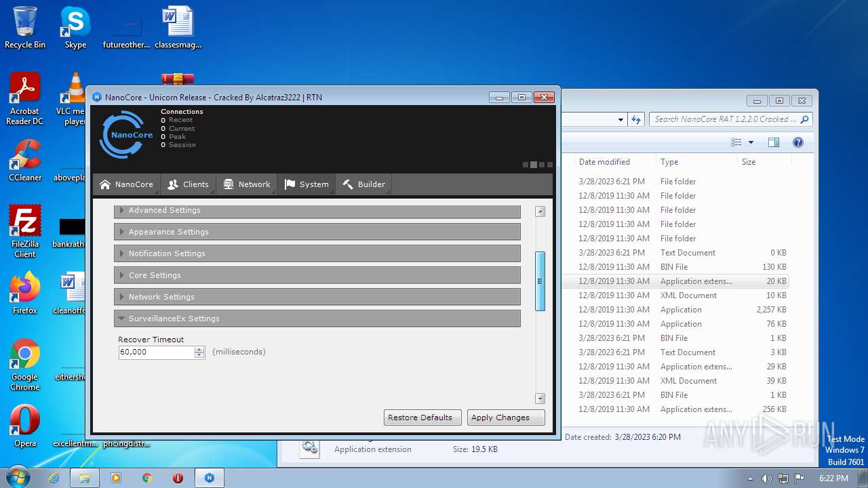Open Internet Explorer taskbar icon

[x=54, y=478]
